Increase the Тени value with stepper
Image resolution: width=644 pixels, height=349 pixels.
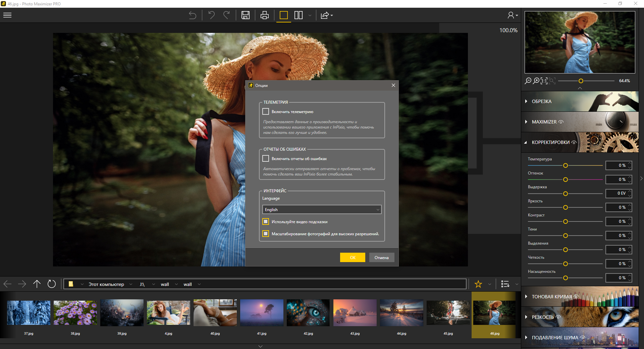(630, 234)
